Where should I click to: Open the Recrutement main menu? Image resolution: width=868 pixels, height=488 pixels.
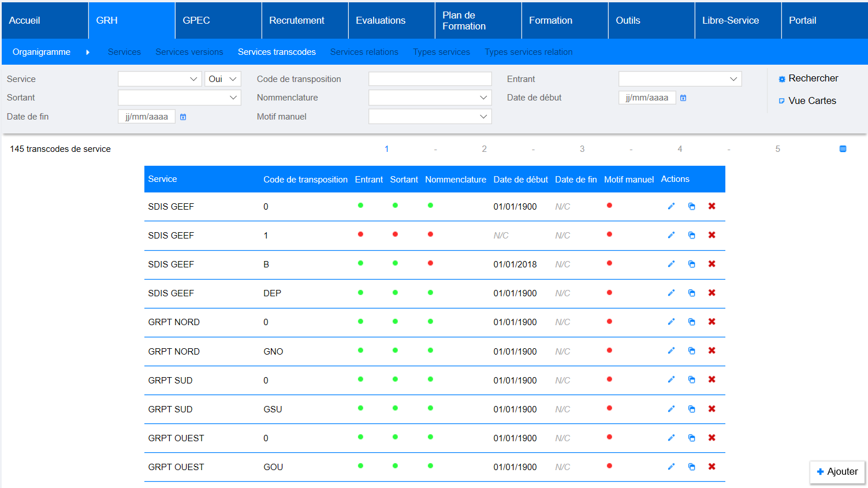coord(297,20)
